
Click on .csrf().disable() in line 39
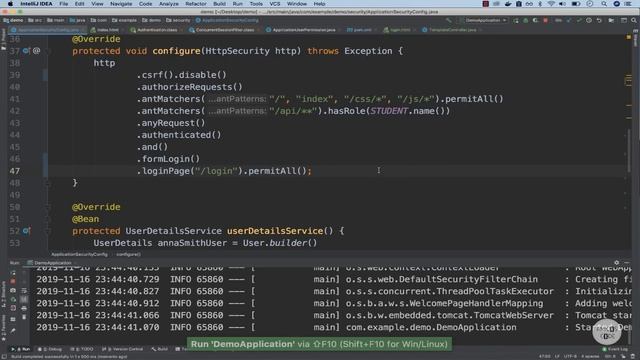point(181,75)
